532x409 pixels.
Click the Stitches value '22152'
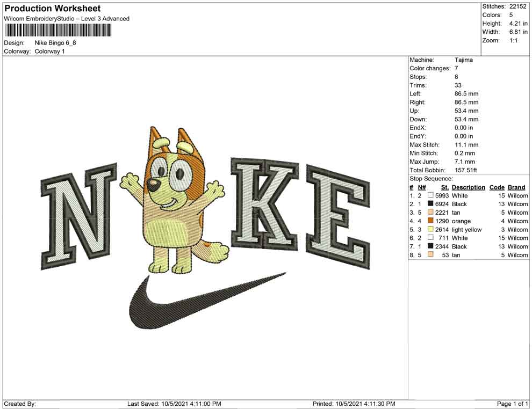coord(517,6)
